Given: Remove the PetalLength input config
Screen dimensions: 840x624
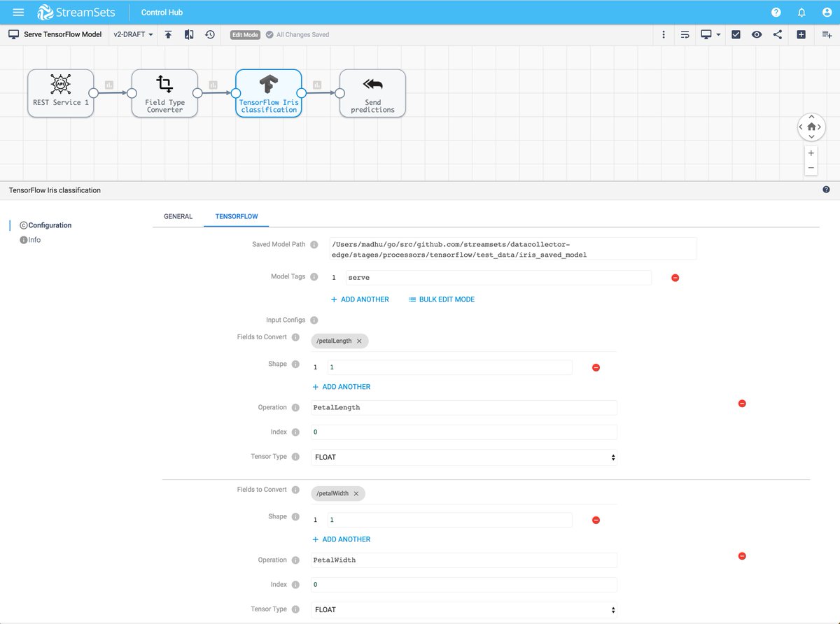Looking at the screenshot, I should [x=741, y=403].
